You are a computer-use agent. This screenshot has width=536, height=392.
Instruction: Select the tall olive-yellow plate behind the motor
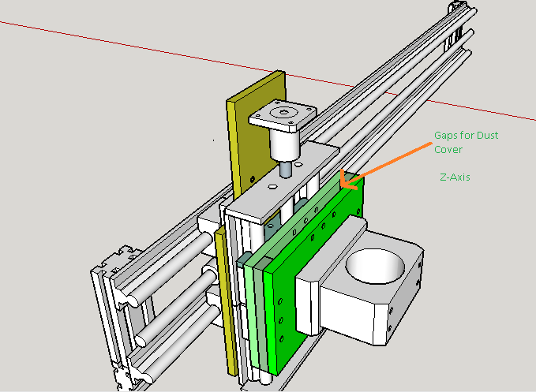click(259, 136)
